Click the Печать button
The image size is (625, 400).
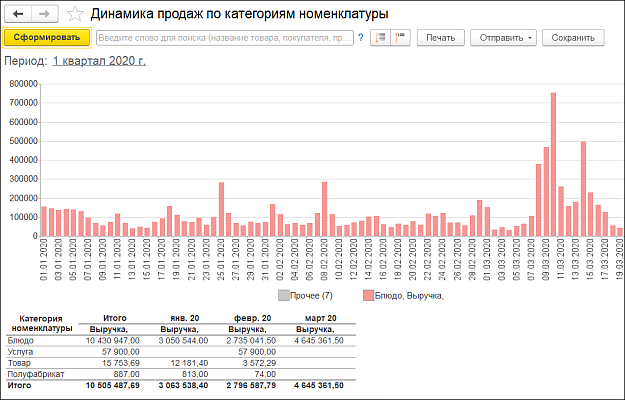coord(440,38)
